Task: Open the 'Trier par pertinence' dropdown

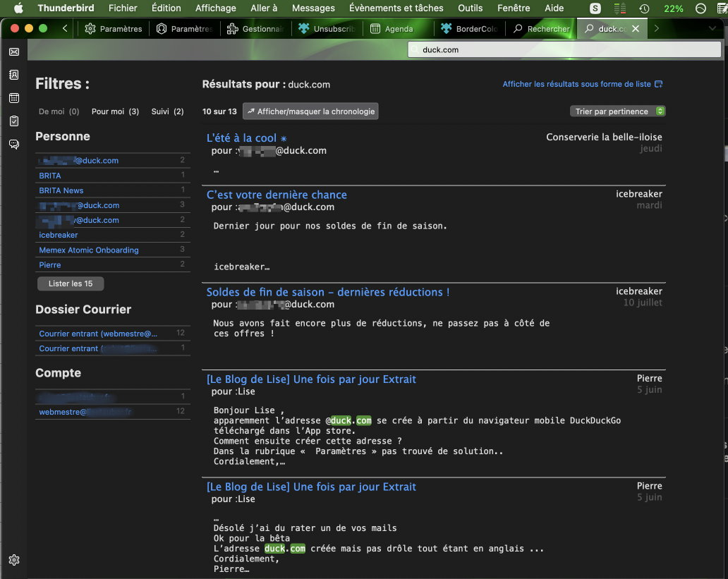Action: pyautogui.click(x=617, y=111)
